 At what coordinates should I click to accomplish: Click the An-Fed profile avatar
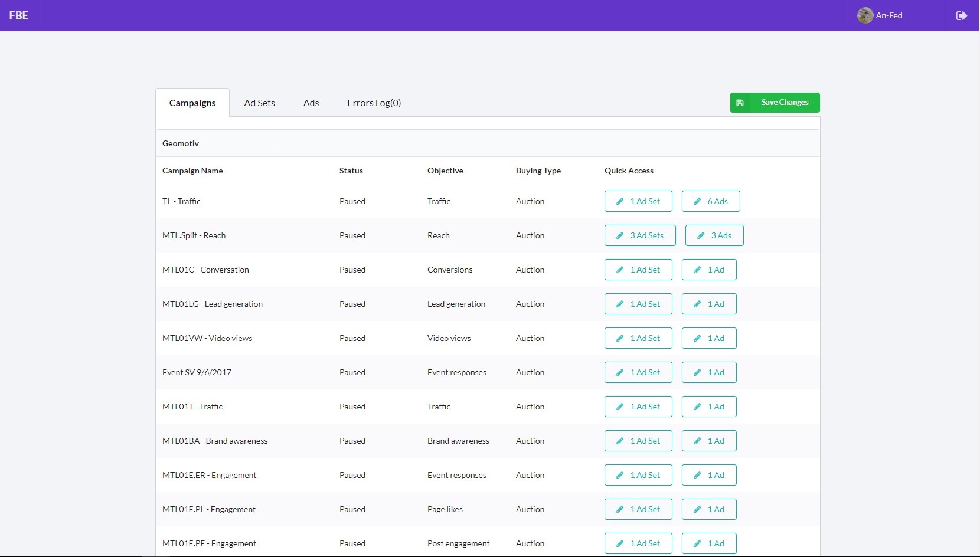[865, 15]
